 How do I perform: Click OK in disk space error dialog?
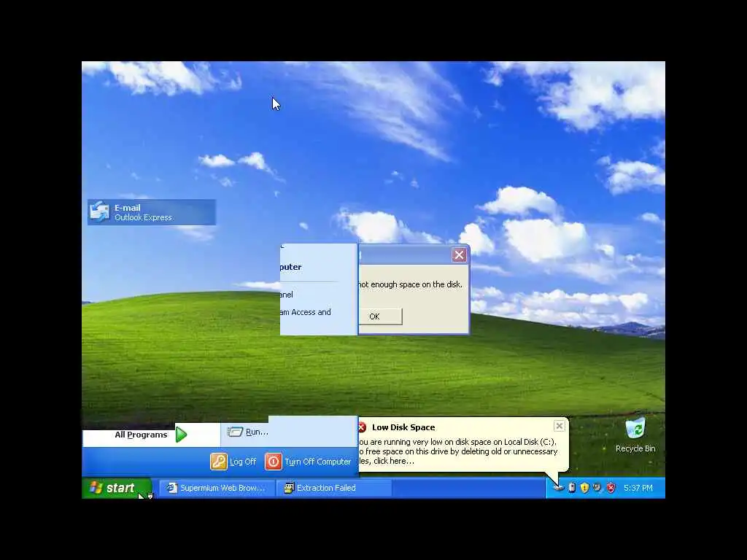coord(380,316)
